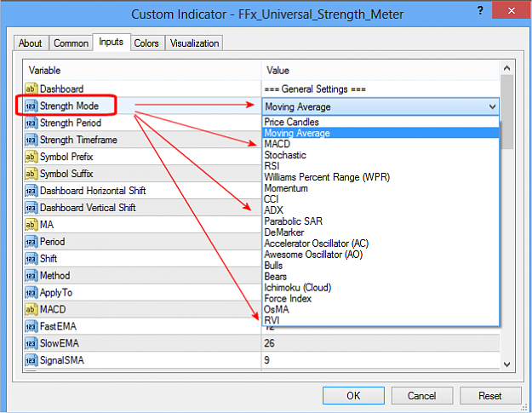Choose DeMarker from the mode list

click(380, 232)
